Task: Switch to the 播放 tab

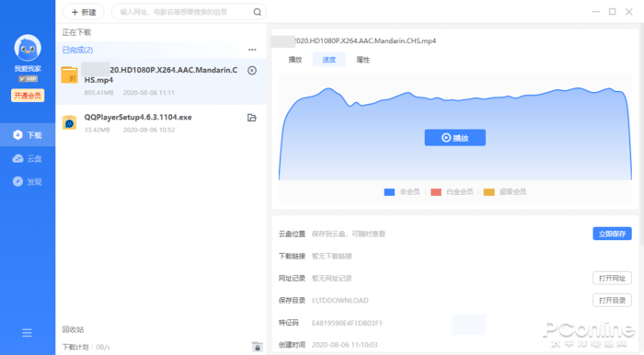Action: pos(295,60)
